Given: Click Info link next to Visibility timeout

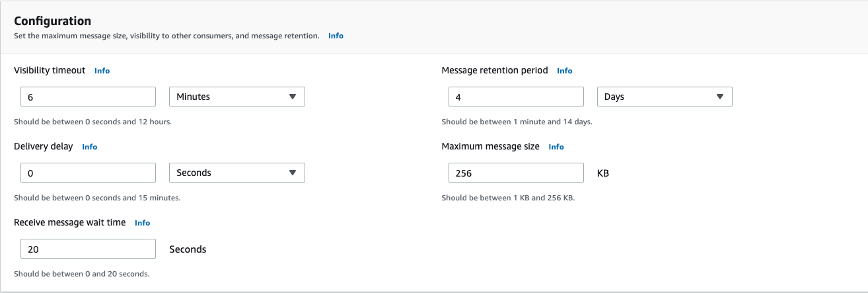Looking at the screenshot, I should (x=102, y=71).
